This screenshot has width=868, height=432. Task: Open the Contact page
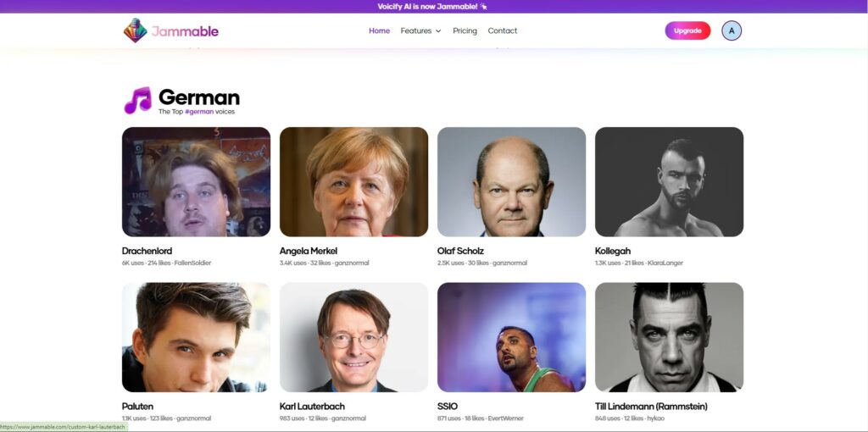[502, 30]
